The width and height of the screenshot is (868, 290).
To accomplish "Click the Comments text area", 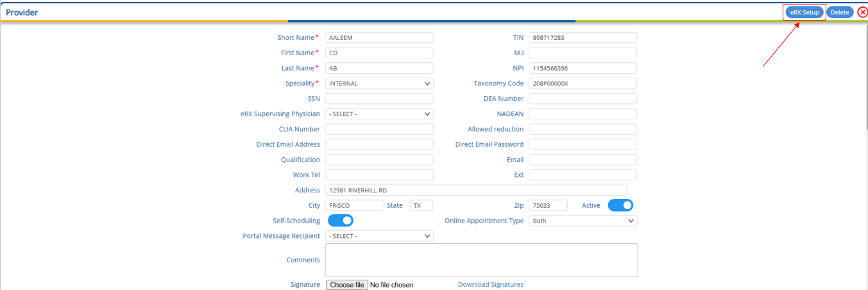I will (481, 260).
